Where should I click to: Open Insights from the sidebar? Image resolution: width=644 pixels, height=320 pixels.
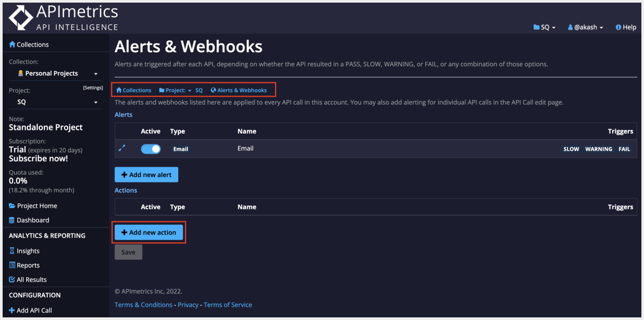(x=28, y=251)
